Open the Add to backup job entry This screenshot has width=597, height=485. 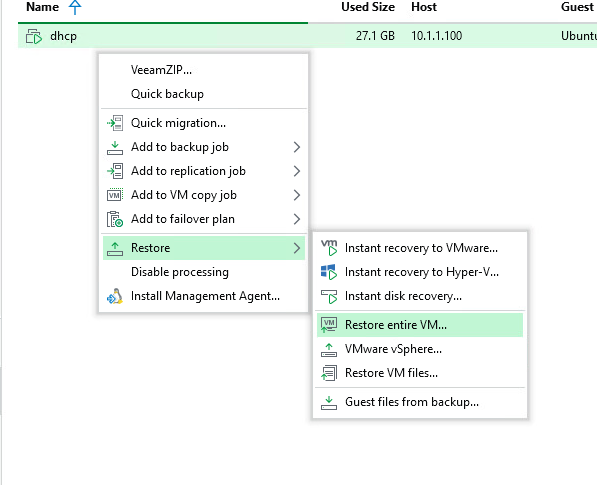[x=204, y=147]
